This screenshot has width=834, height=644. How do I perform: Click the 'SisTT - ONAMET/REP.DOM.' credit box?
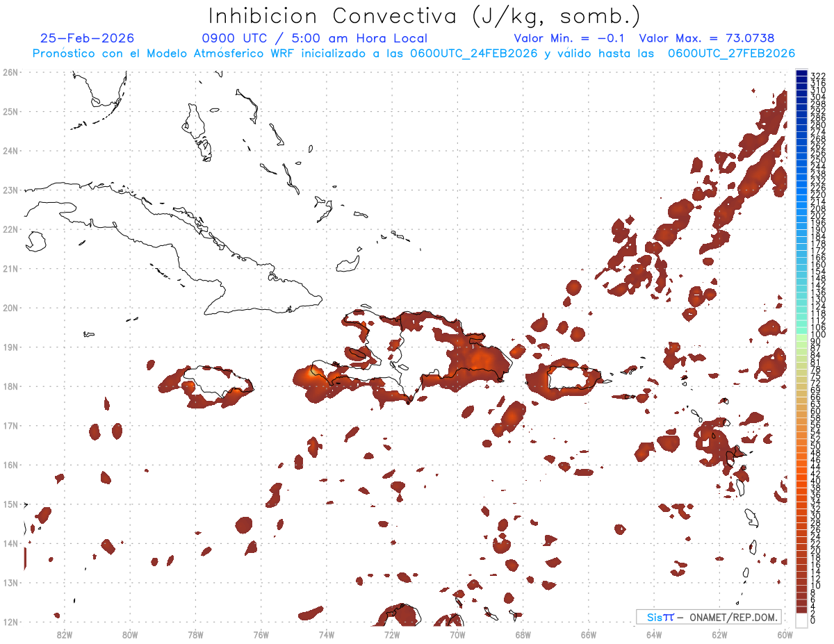(x=709, y=617)
